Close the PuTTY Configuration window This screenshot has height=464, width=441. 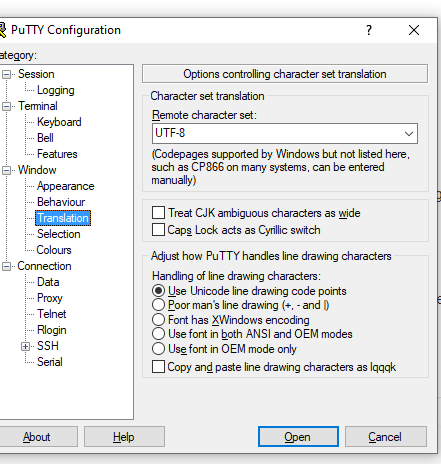click(x=414, y=30)
